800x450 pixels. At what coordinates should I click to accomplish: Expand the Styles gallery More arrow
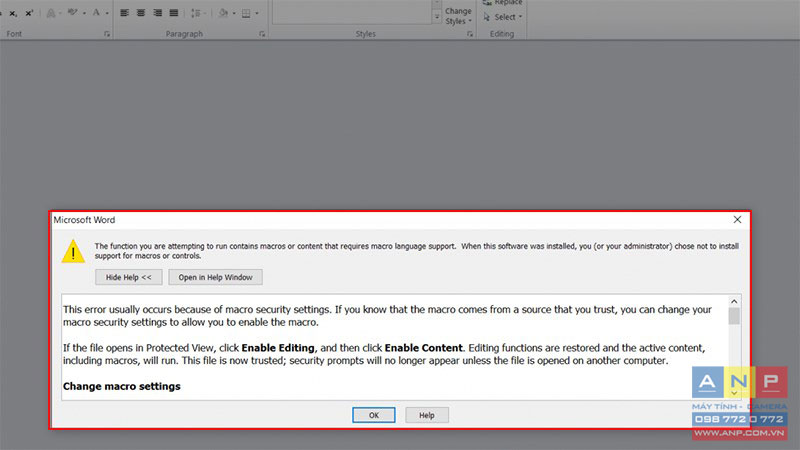[x=437, y=17]
